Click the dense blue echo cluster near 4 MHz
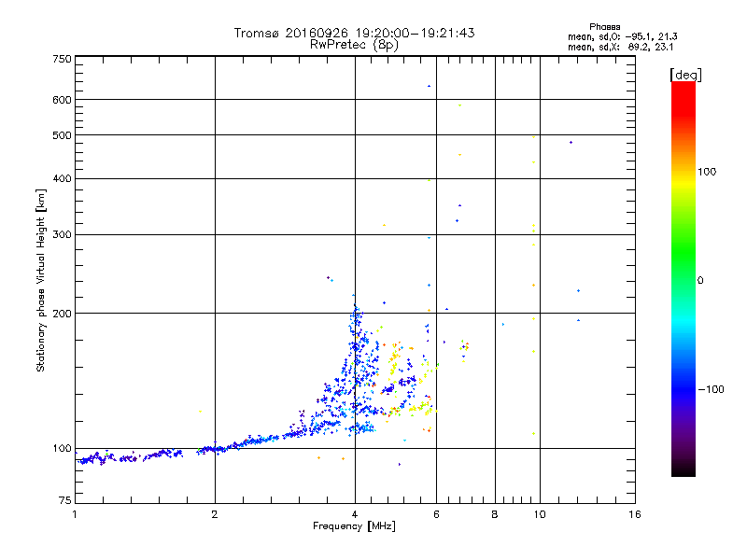Screen dimensions: 747x560 [357, 367]
